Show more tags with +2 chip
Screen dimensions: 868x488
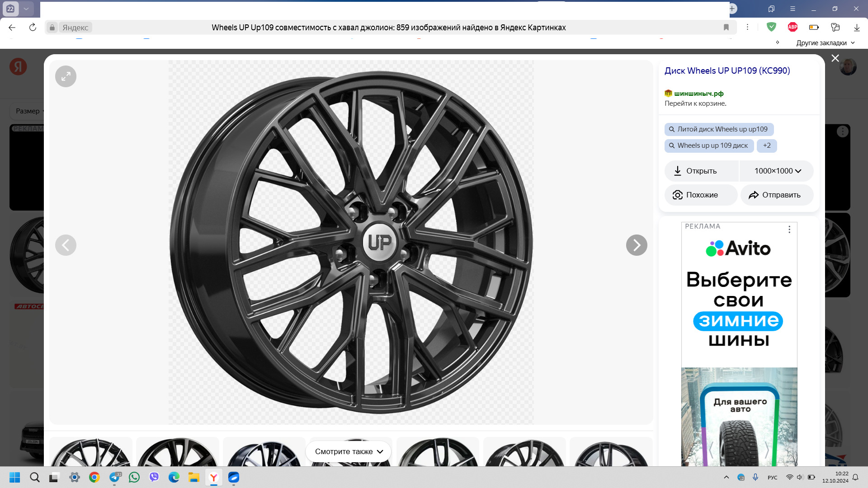(x=767, y=145)
